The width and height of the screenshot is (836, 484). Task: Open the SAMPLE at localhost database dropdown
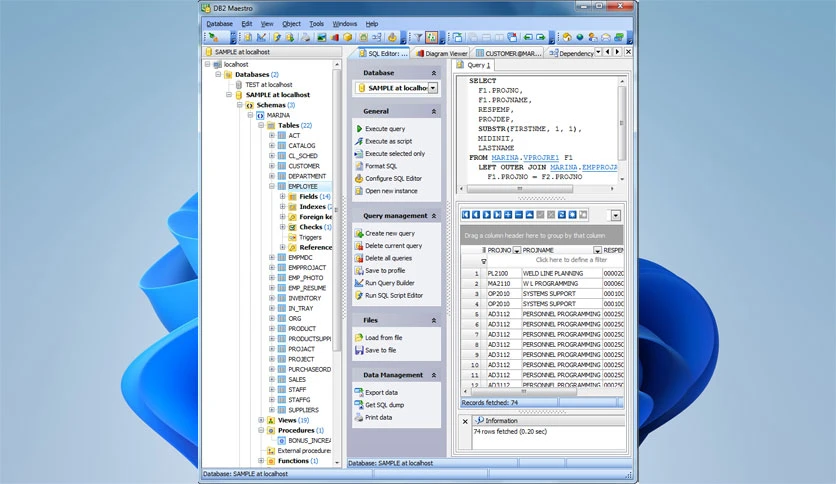[x=433, y=88]
